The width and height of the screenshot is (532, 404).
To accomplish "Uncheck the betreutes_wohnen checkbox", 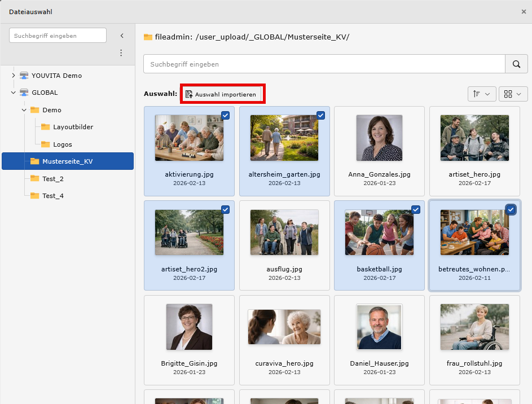I will coord(511,210).
